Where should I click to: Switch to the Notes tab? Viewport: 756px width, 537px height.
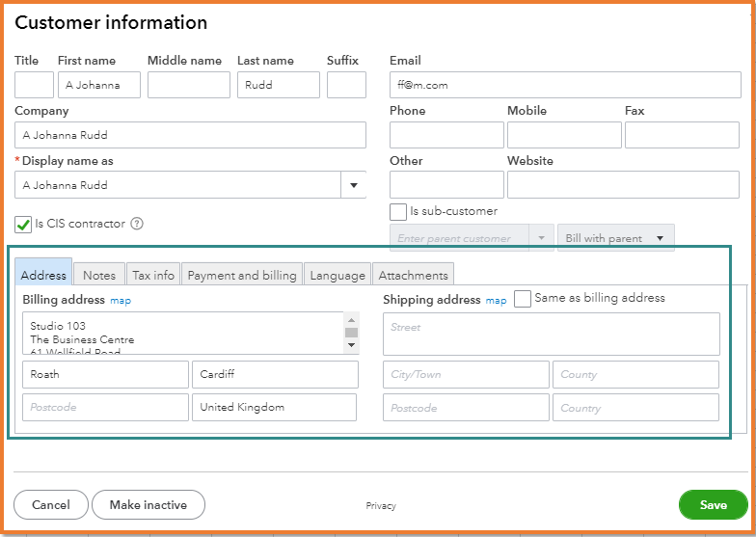(x=99, y=275)
